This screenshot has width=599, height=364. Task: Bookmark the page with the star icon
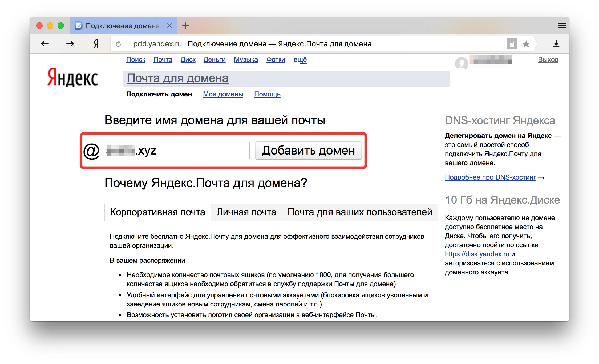pyautogui.click(x=526, y=44)
